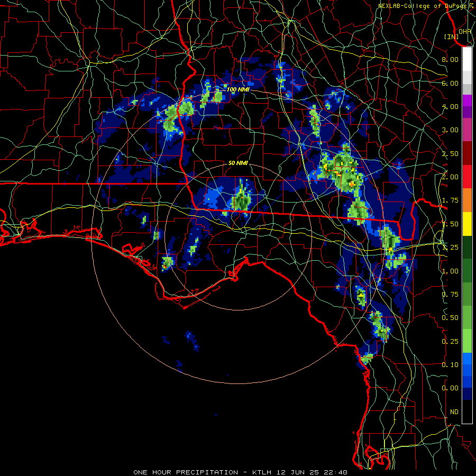Click the [IN] units label
Viewport: 476px width, 476px height.
coord(451,36)
